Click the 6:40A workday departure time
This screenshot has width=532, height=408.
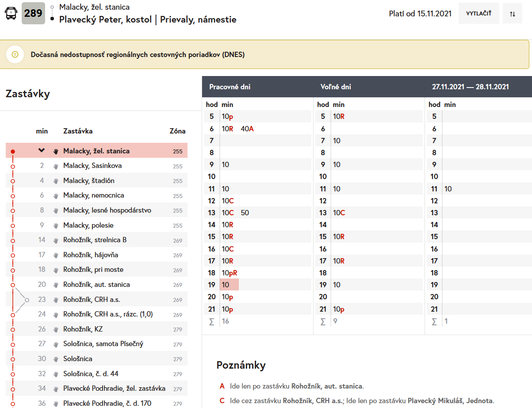tap(247, 129)
